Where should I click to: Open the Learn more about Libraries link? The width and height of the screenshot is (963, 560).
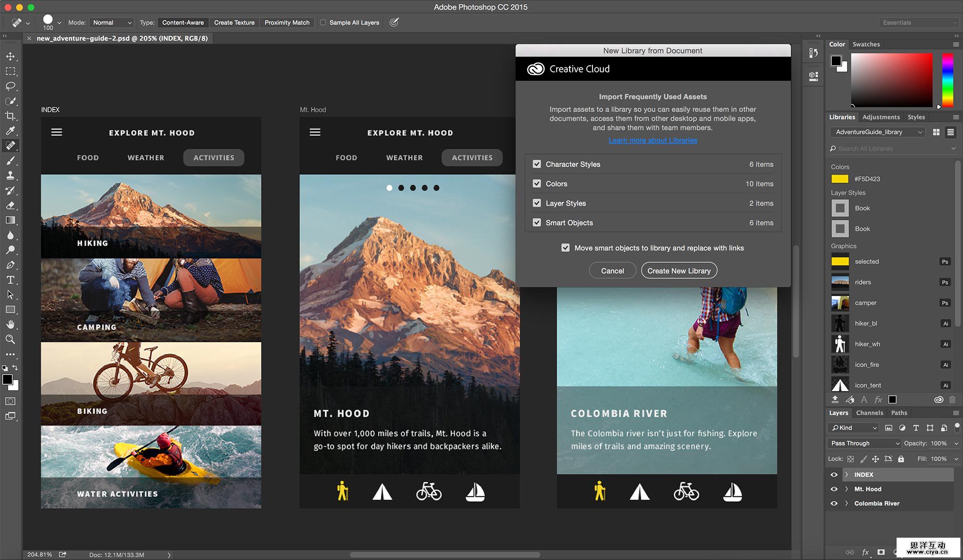pos(653,141)
